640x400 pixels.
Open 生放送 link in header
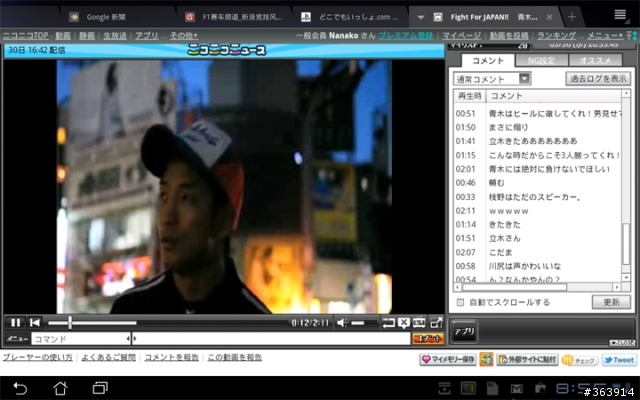coord(115,36)
